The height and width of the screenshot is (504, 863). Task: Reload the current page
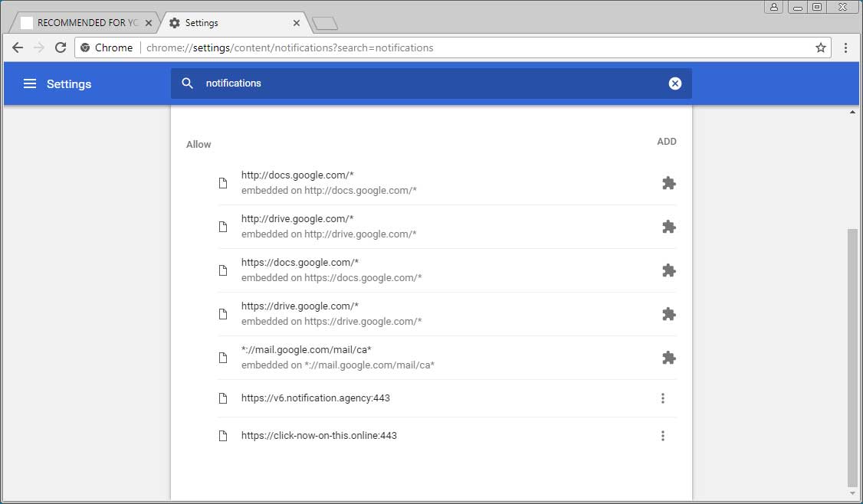coord(61,47)
